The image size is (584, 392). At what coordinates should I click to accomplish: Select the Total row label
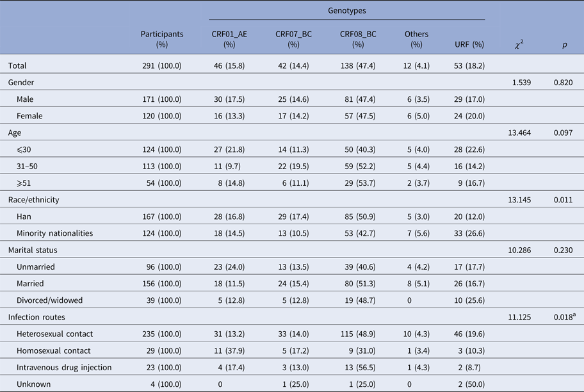(x=18, y=65)
